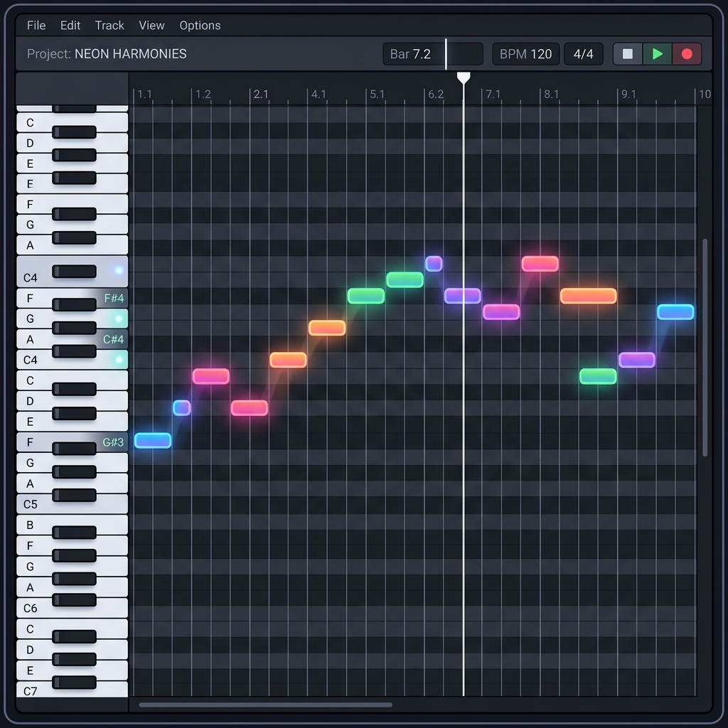Select the blue note at G#3 row
The height and width of the screenshot is (728, 728).
(x=153, y=441)
